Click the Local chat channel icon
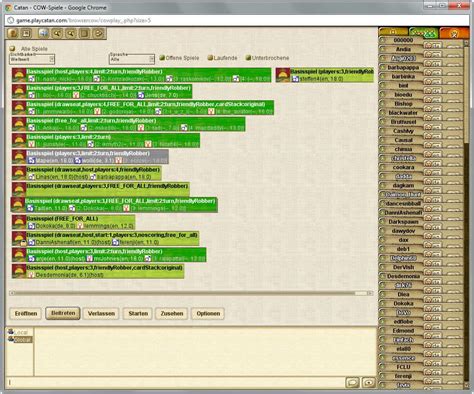The height and width of the screenshot is (394, 474). point(11,331)
